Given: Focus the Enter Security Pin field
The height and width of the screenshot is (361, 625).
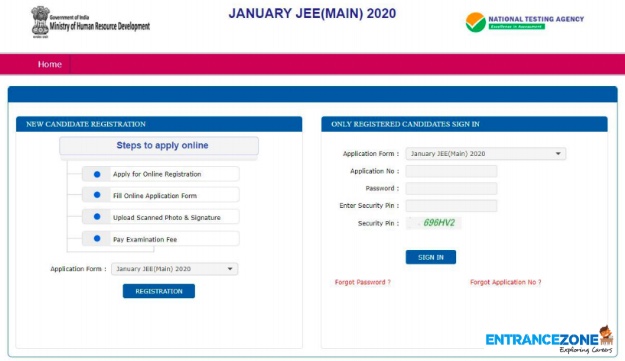Looking at the screenshot, I should (x=451, y=206).
